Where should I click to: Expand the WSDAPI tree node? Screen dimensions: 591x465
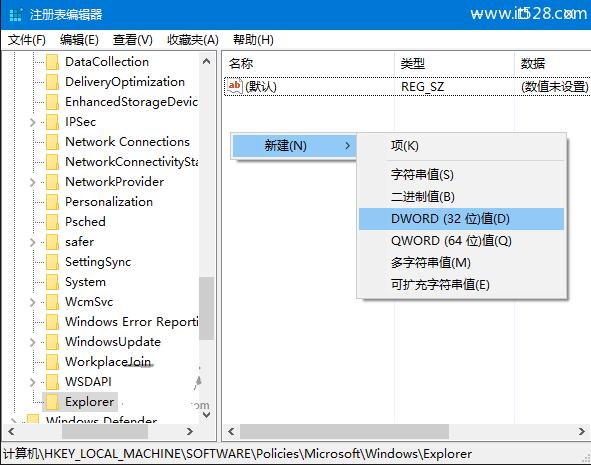[x=33, y=382]
